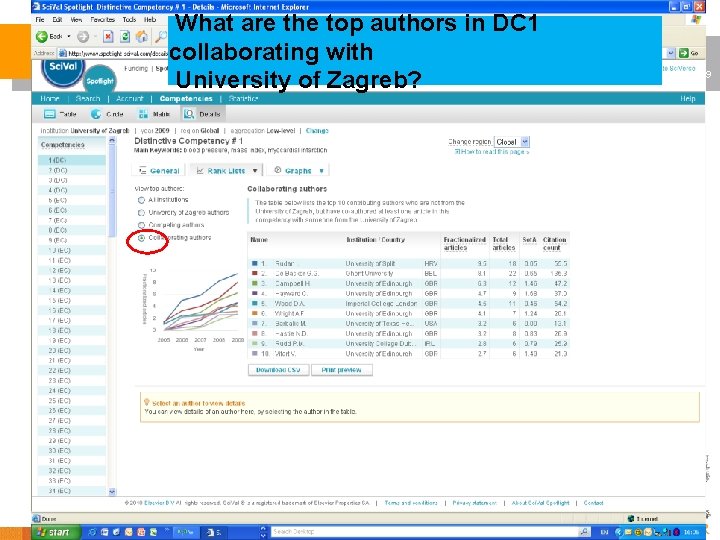Click the Spotlight round logo
The image size is (720, 540).
(99, 81)
